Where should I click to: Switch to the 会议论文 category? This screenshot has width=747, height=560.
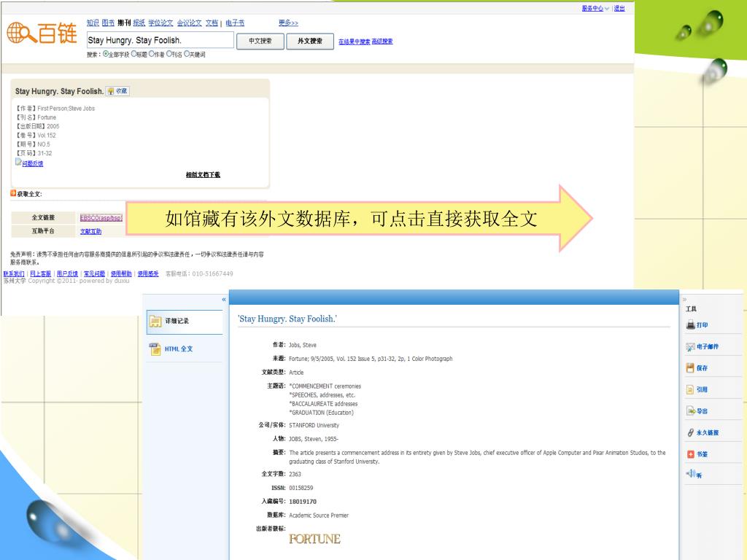pyautogui.click(x=189, y=23)
